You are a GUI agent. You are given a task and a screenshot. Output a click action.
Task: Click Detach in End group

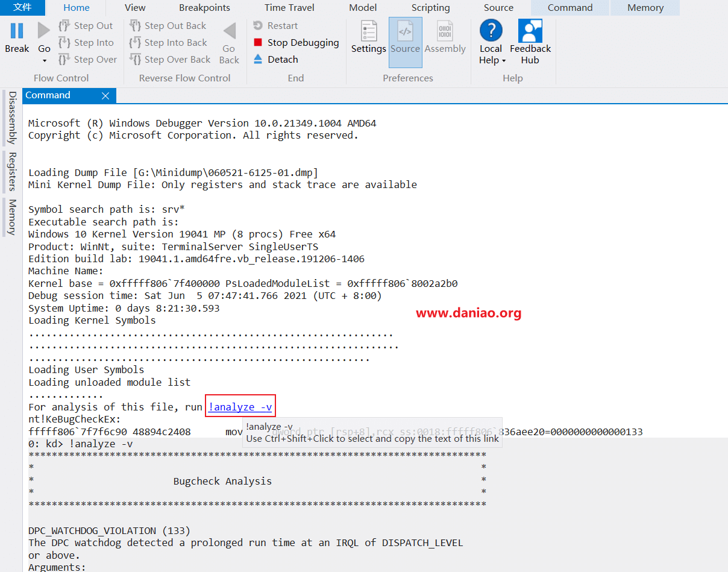(275, 60)
